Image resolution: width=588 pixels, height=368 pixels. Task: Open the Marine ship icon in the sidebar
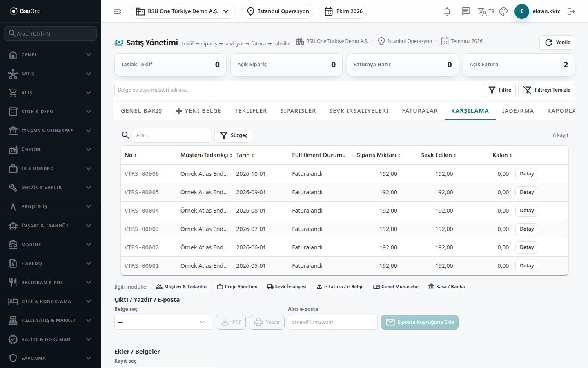click(13, 245)
